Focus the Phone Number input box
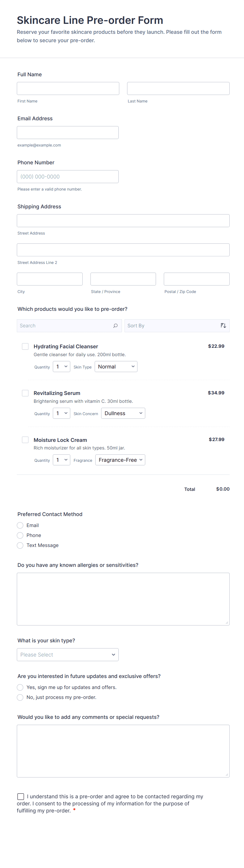This screenshot has height=868, width=244. pyautogui.click(x=67, y=177)
